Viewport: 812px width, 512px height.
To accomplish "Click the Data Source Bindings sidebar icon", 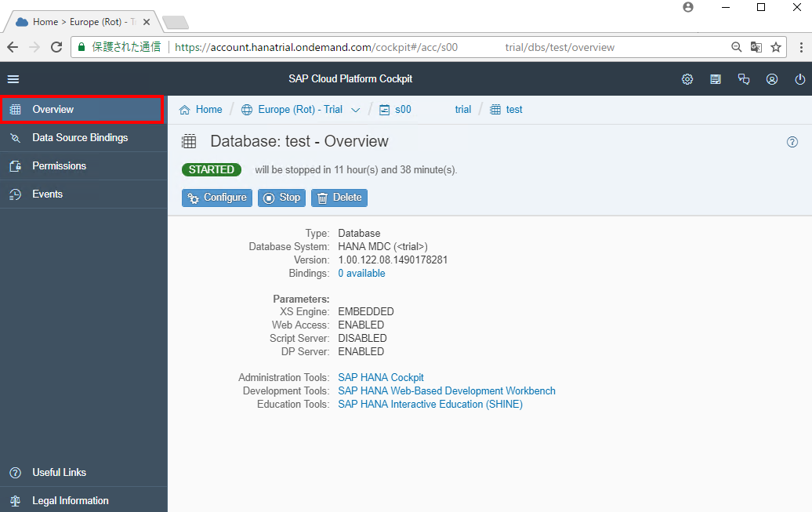I will click(16, 138).
